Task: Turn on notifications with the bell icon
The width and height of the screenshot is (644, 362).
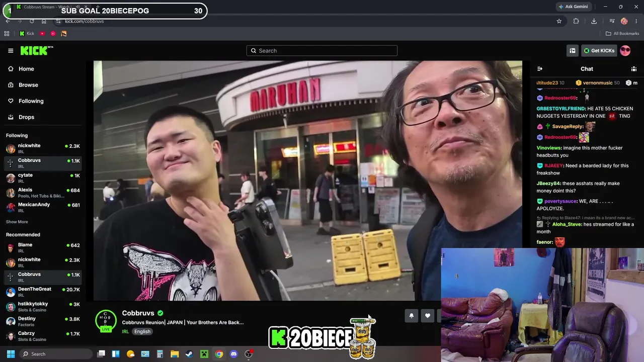Action: [x=412, y=316]
